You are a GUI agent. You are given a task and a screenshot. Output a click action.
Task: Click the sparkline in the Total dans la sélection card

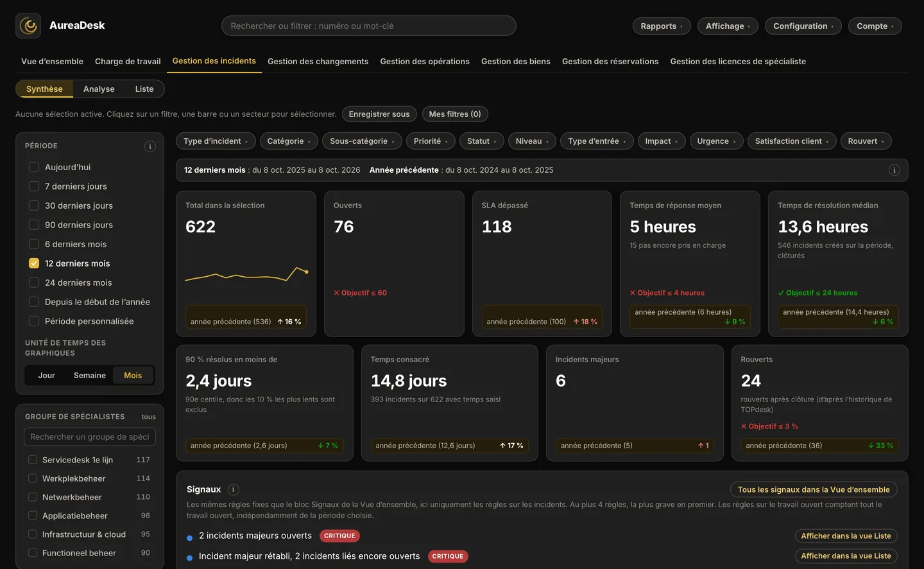246,274
